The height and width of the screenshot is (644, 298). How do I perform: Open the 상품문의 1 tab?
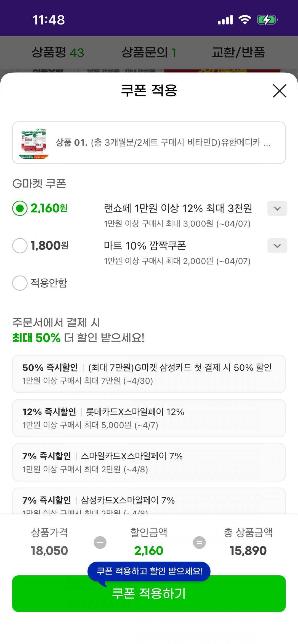148,52
